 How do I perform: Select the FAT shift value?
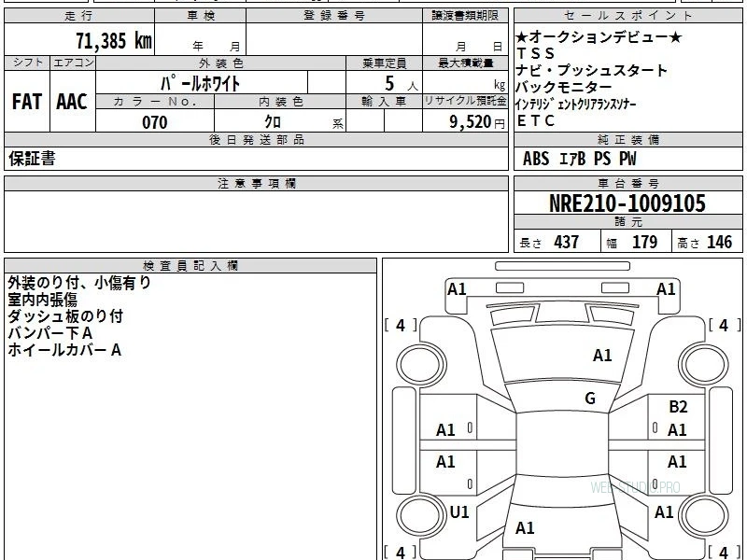click(x=27, y=102)
